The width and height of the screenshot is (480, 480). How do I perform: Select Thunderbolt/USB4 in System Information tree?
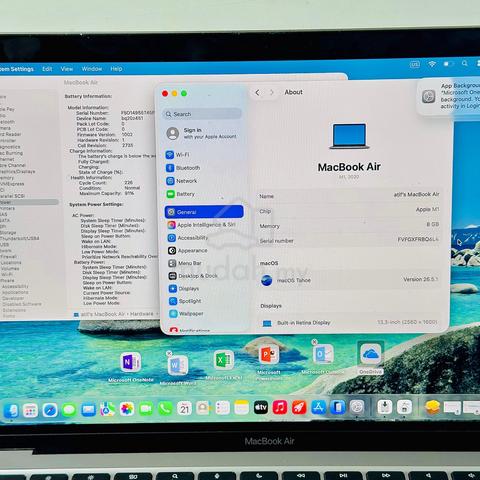(19, 238)
